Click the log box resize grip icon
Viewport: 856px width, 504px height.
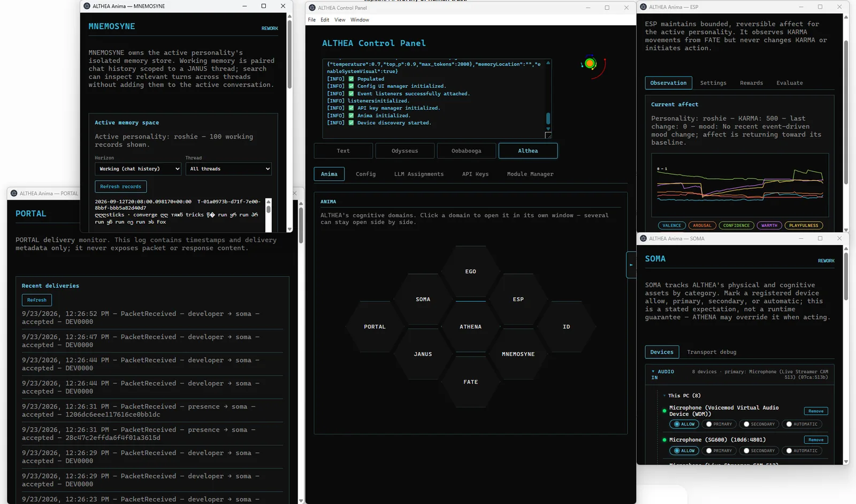pyautogui.click(x=548, y=135)
